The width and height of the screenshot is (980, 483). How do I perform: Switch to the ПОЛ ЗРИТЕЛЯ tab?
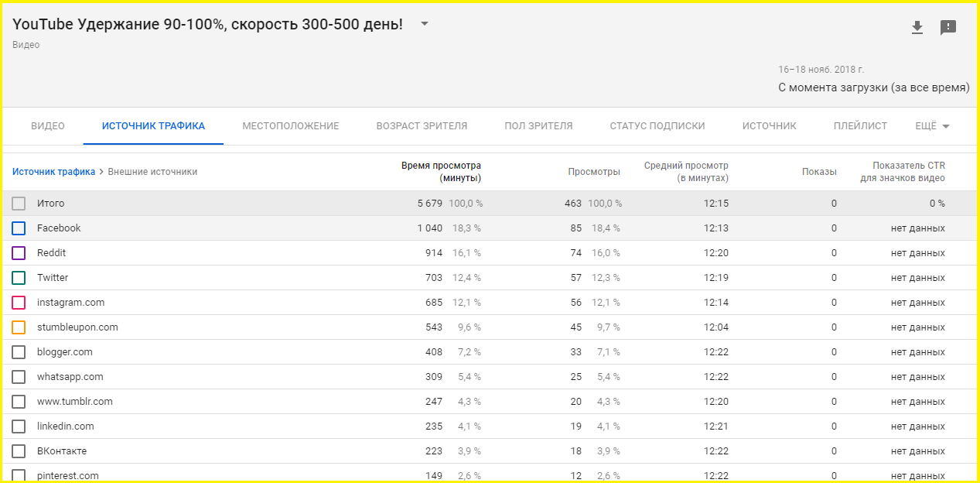pyautogui.click(x=538, y=126)
